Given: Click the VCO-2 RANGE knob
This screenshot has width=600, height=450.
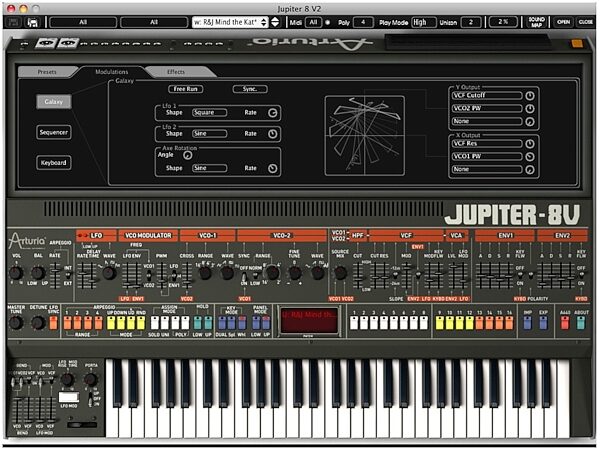Looking at the screenshot, I should point(272,273).
